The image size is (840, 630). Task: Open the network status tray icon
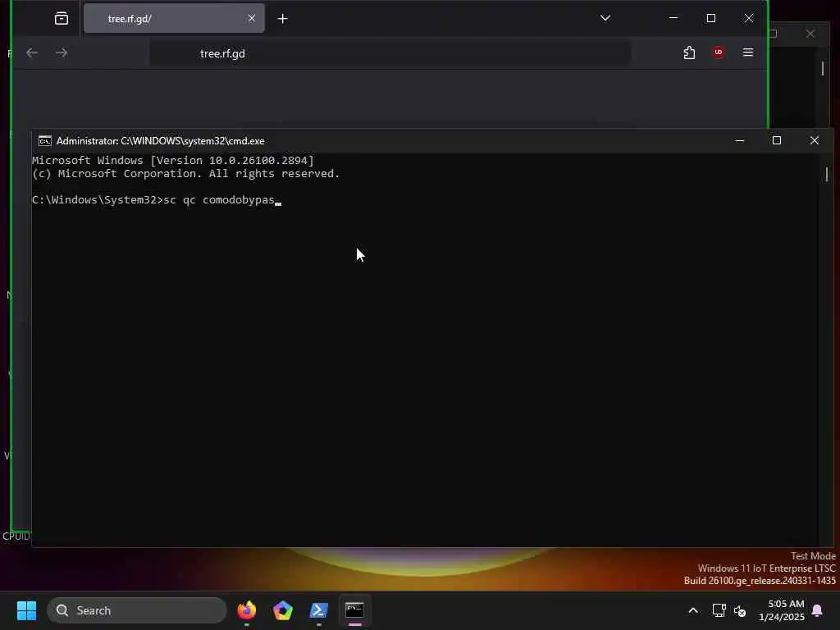tap(719, 610)
